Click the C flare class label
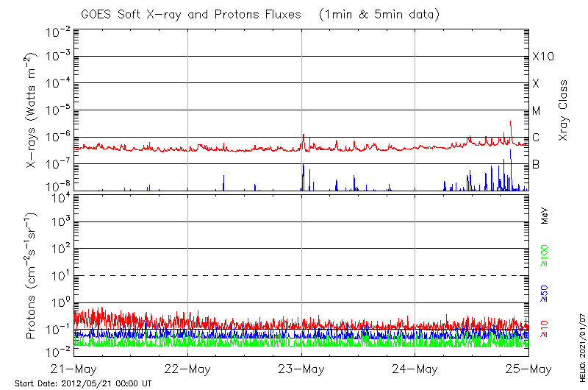 point(536,138)
